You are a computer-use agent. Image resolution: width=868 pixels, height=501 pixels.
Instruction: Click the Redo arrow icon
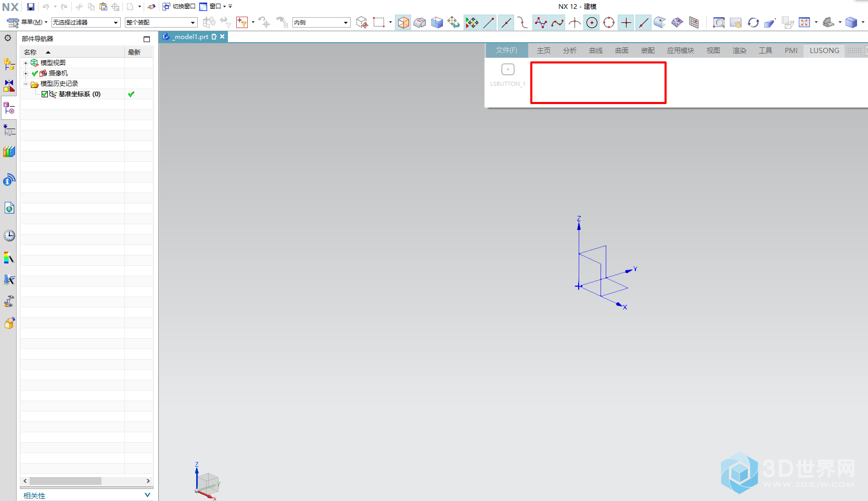tap(64, 7)
